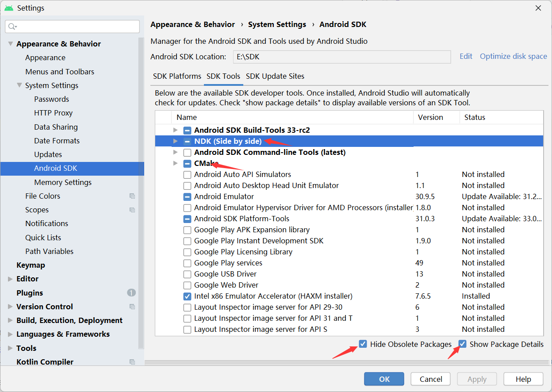Toggle Show Package Details checkbox
The height and width of the screenshot is (392, 552).
pyautogui.click(x=463, y=344)
